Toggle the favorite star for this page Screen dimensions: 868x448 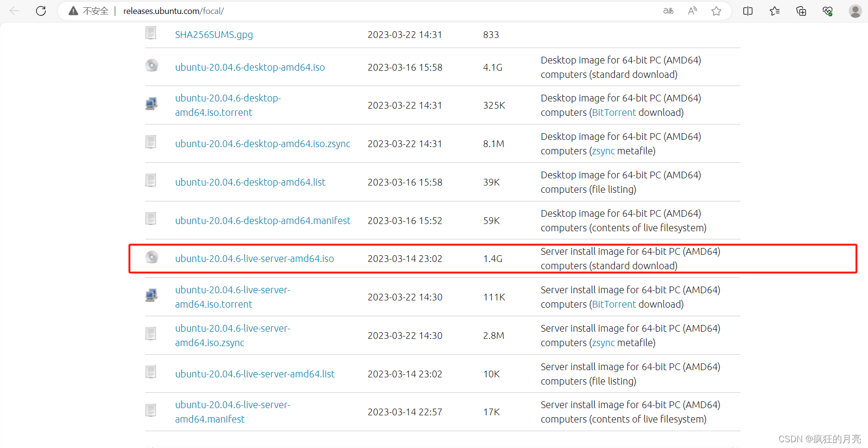pyautogui.click(x=716, y=11)
